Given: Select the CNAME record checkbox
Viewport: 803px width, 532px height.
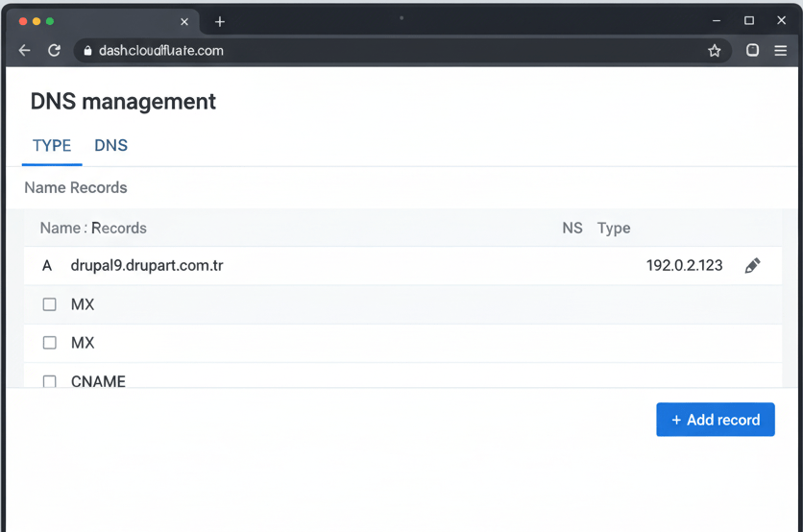Looking at the screenshot, I should tap(50, 381).
